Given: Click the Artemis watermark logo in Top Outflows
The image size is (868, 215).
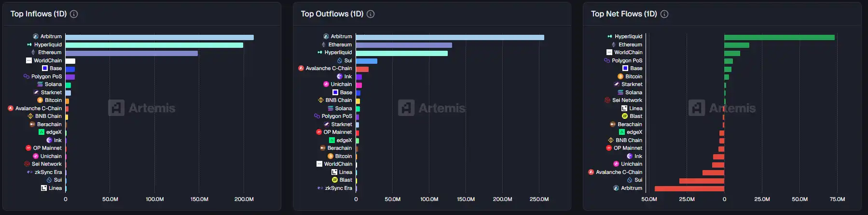Looking at the screenshot, I should pos(406,108).
